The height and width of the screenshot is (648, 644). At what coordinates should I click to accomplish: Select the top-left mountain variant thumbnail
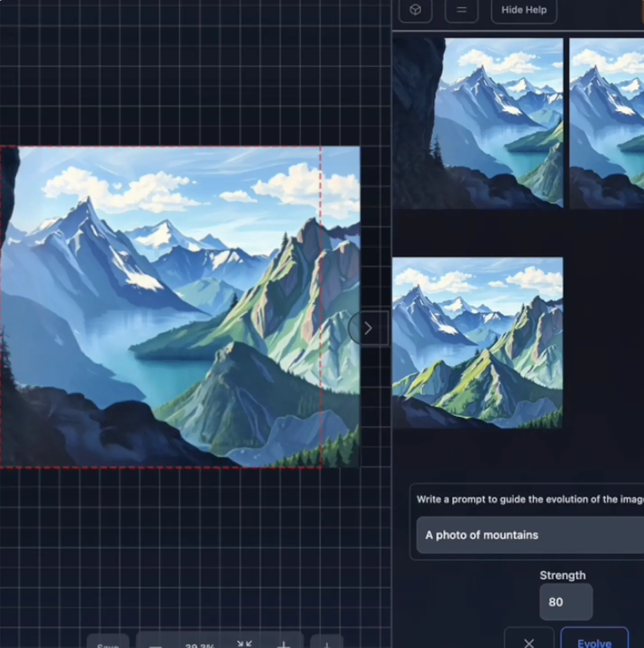[x=479, y=122]
